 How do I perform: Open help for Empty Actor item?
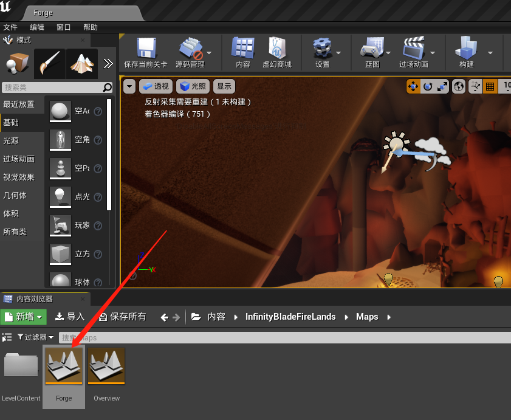click(x=98, y=111)
